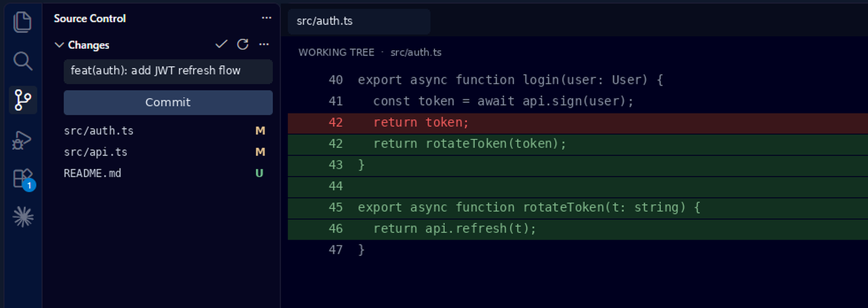Click the removed line 'return token;'

coord(578,123)
